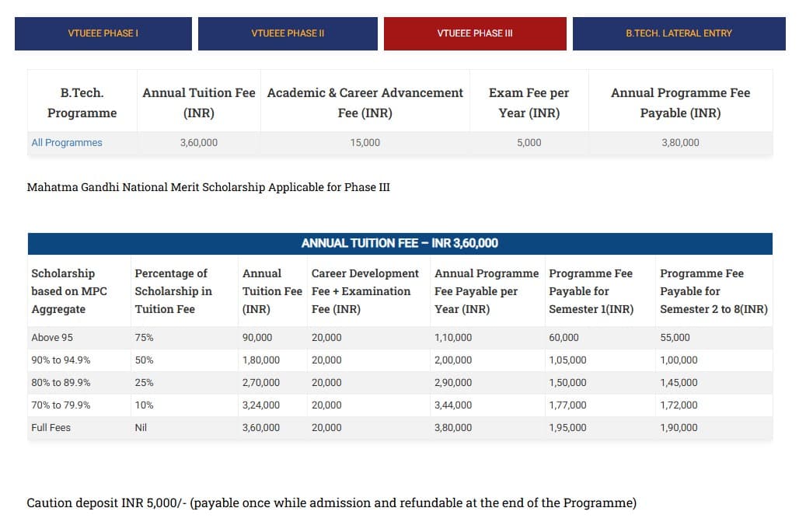The image size is (799, 532).
Task: Click the 75% scholarship percentage cell
Action: click(144, 338)
